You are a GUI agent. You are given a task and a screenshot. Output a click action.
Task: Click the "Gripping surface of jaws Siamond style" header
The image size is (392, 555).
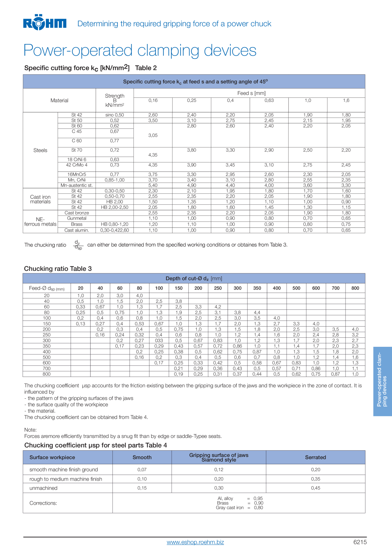click(x=219, y=457)
